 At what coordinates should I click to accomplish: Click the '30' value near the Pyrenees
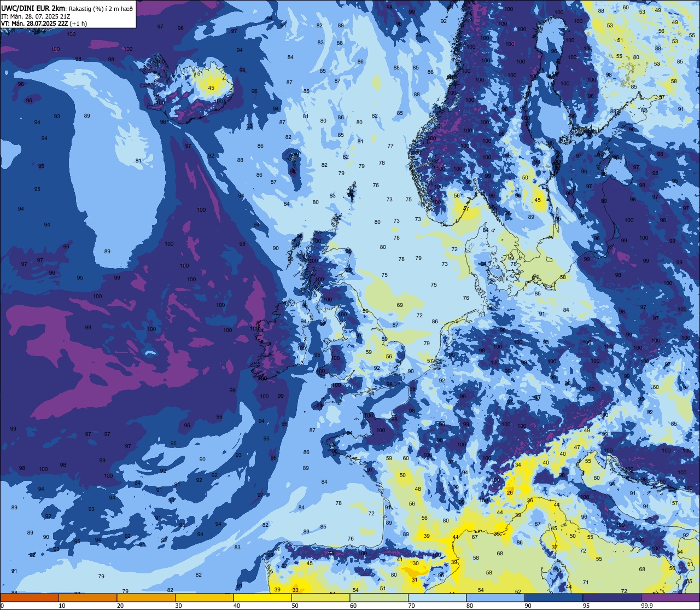click(416, 563)
